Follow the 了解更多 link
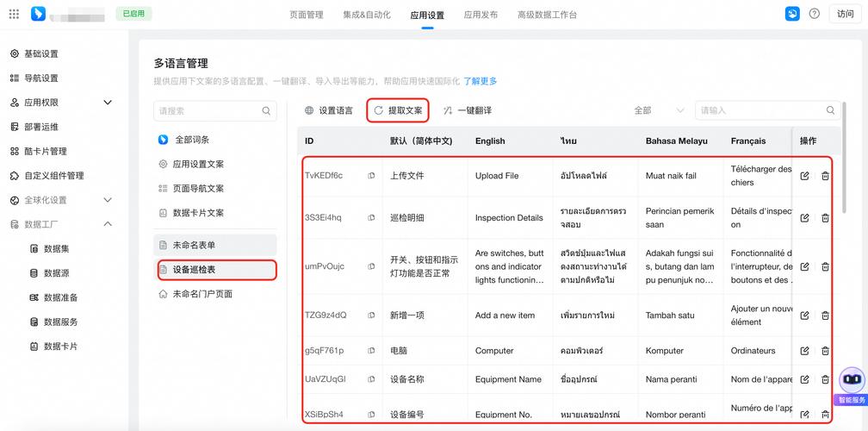Viewport: 868px width, 431px height. pyautogui.click(x=480, y=81)
